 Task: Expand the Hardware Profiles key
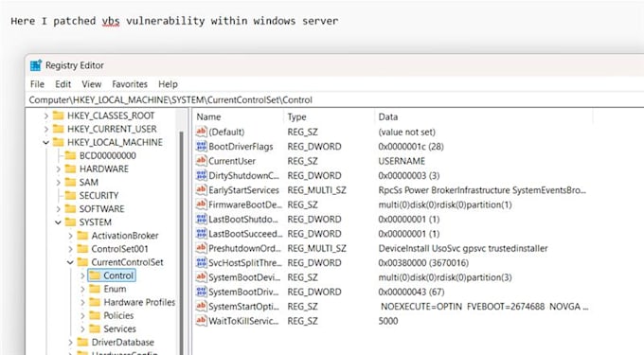pos(82,303)
